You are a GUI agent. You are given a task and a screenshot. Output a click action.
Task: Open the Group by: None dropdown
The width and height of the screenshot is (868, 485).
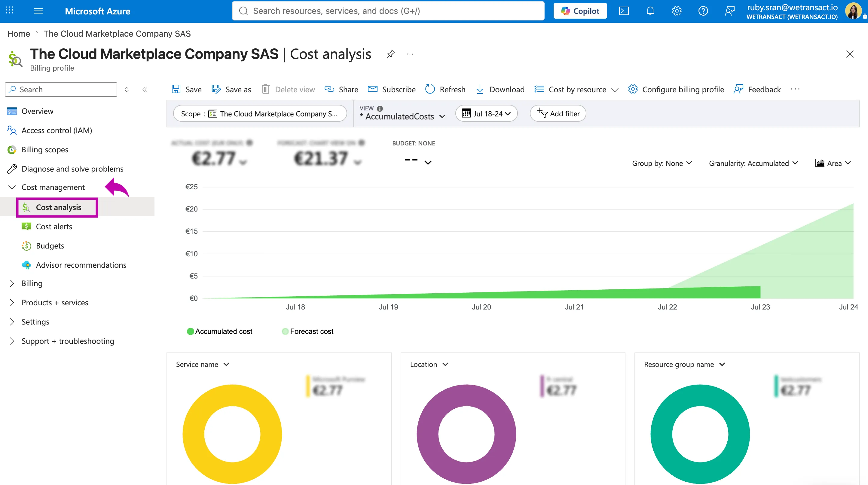click(662, 163)
